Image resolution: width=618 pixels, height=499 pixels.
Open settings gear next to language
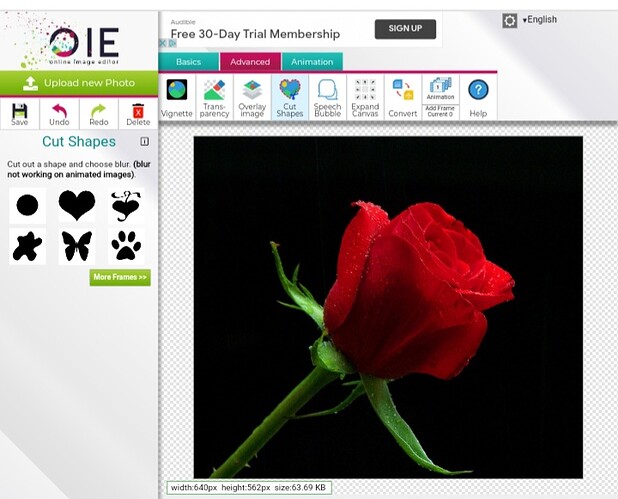click(x=510, y=20)
